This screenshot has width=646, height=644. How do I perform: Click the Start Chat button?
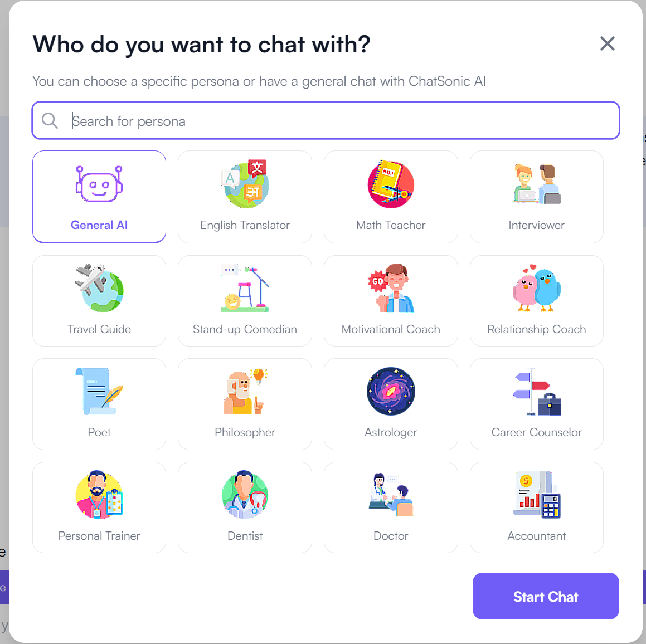pyautogui.click(x=546, y=596)
